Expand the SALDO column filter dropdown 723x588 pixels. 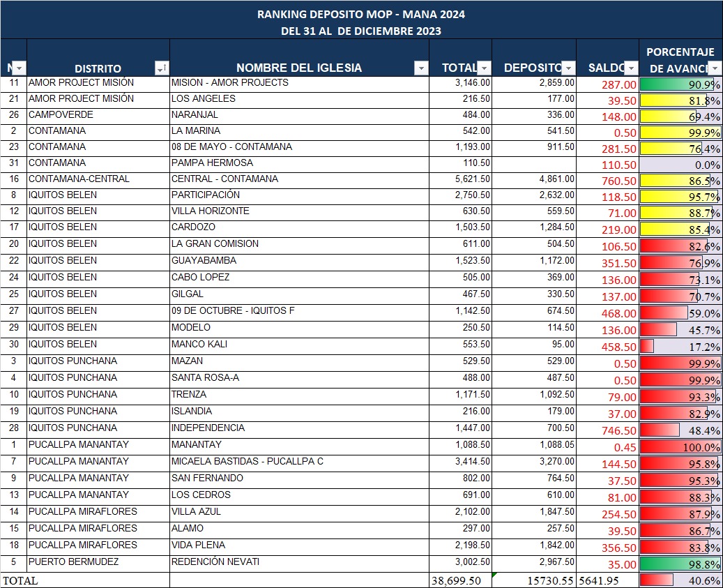tap(631, 68)
